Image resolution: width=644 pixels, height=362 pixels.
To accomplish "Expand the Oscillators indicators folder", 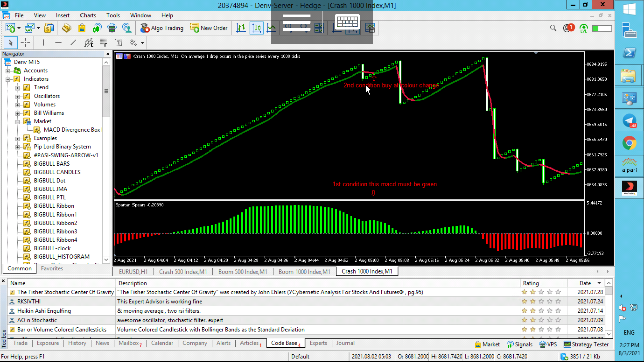I will [x=17, y=96].
